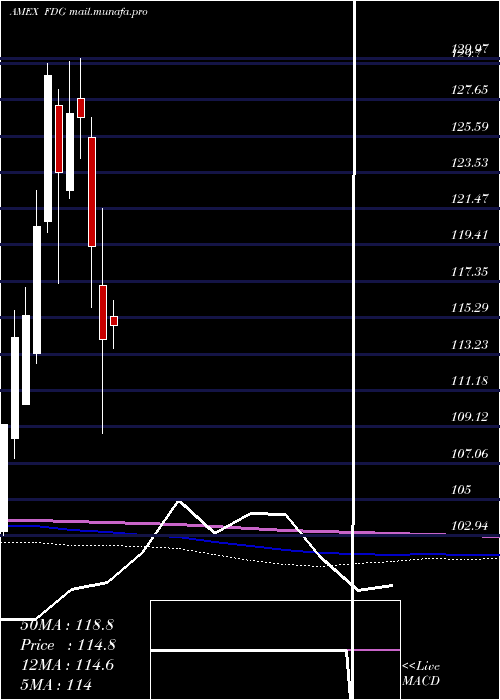This screenshot has height=700, width=500.
Task: Click the 5MA : 114 readout
Action: pos(56,684)
